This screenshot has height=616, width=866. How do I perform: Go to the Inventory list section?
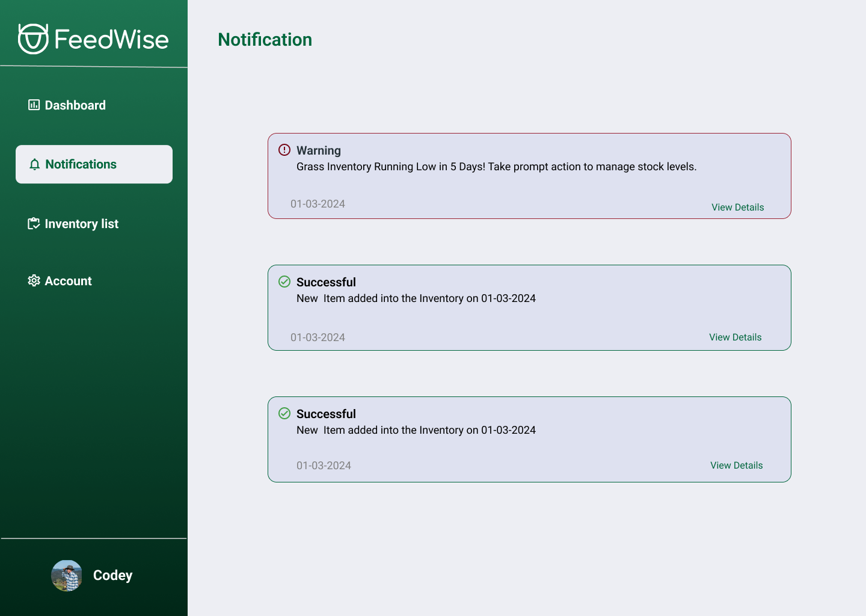click(x=73, y=224)
